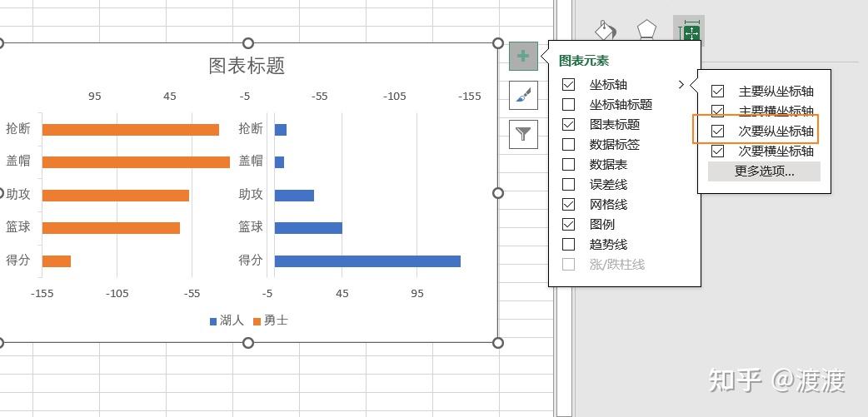Uncheck 主要纵坐标轴 in the axes submenu

click(x=717, y=92)
